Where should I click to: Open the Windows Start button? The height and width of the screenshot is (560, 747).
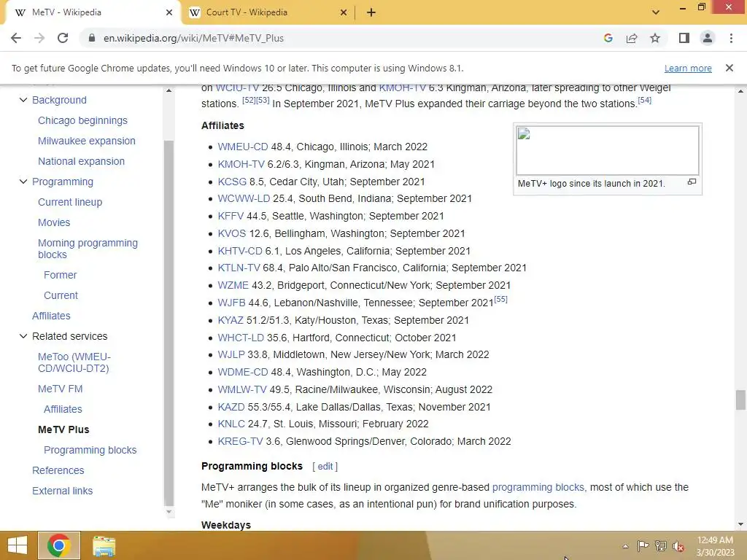coord(18,545)
